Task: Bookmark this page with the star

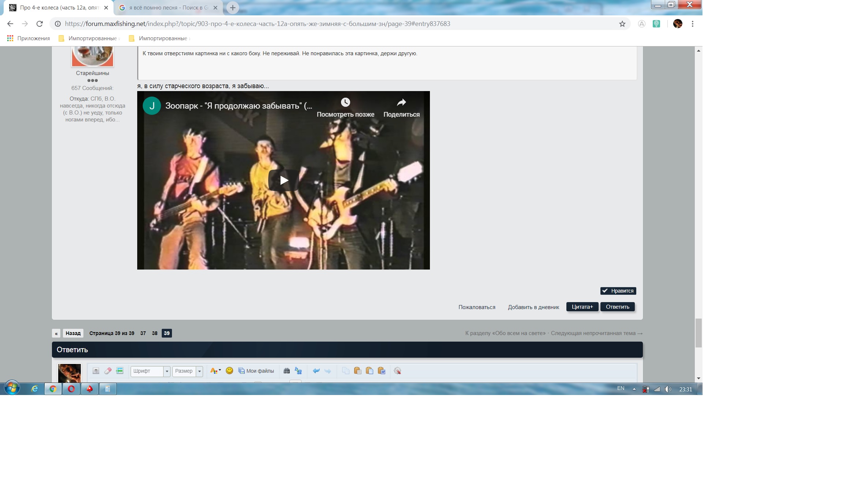Action: tap(622, 24)
